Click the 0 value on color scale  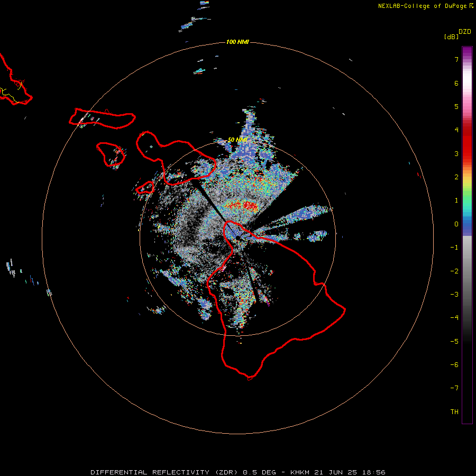(456, 224)
